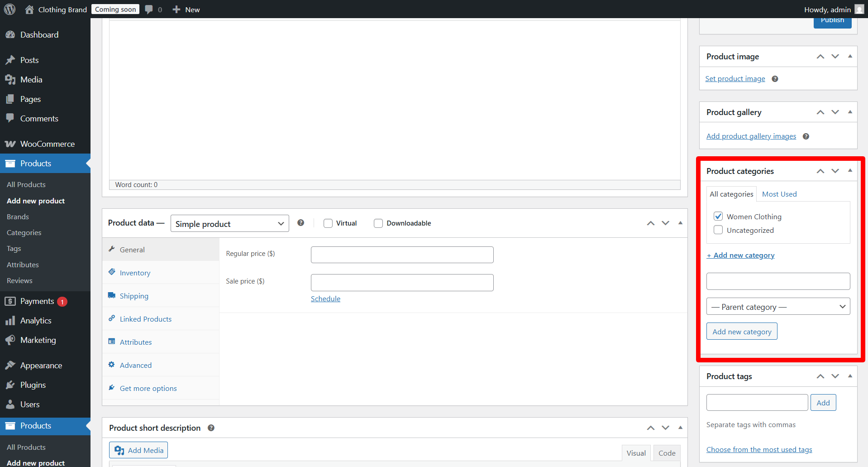Open the Brands submenu item
The height and width of the screenshot is (467, 868).
pos(18,217)
